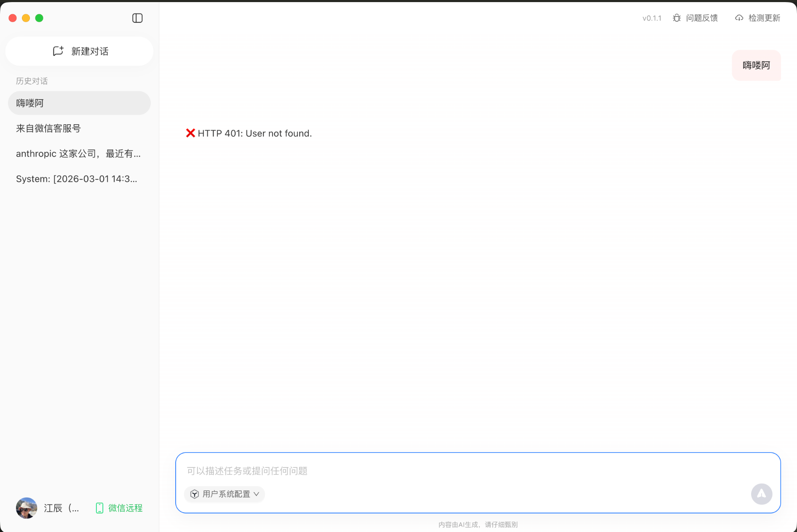Select the anthropic 这家公司 conversation

[x=79, y=154]
